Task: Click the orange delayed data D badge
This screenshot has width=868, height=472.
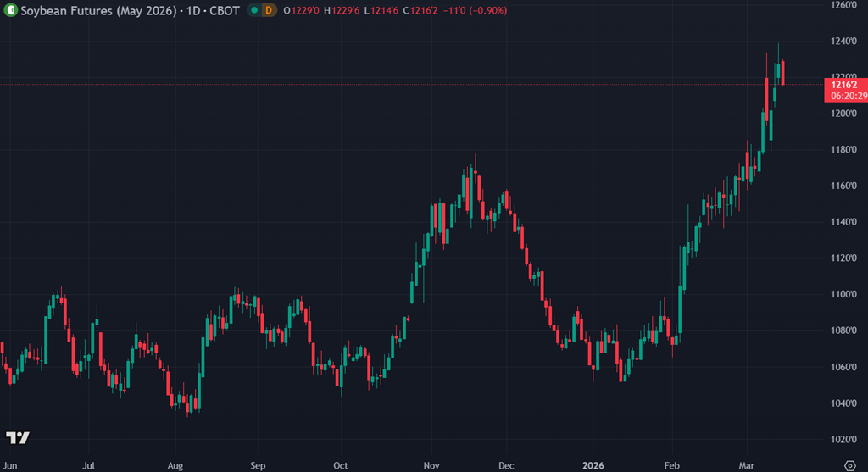Action: 267,10
